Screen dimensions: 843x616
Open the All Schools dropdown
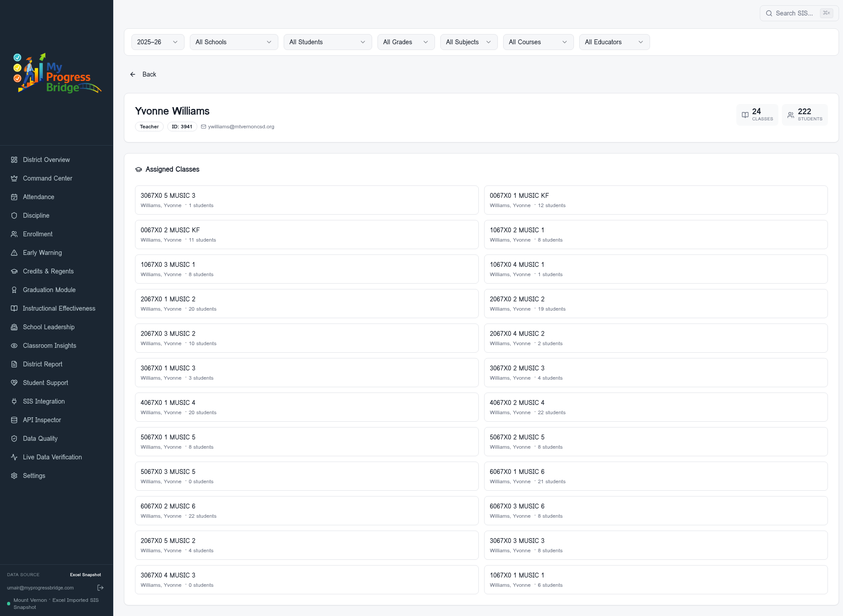click(x=234, y=42)
